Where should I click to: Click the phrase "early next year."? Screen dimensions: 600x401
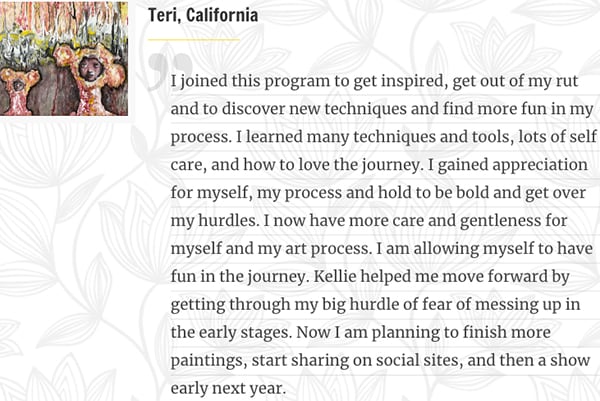(228, 389)
